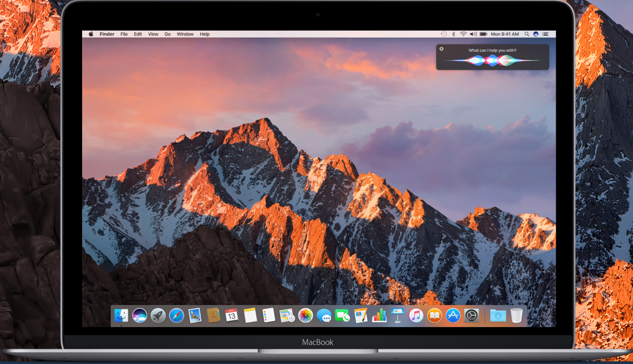Open Messages blue speech bubble icon
Image resolution: width=633 pixels, height=364 pixels.
coord(324,315)
